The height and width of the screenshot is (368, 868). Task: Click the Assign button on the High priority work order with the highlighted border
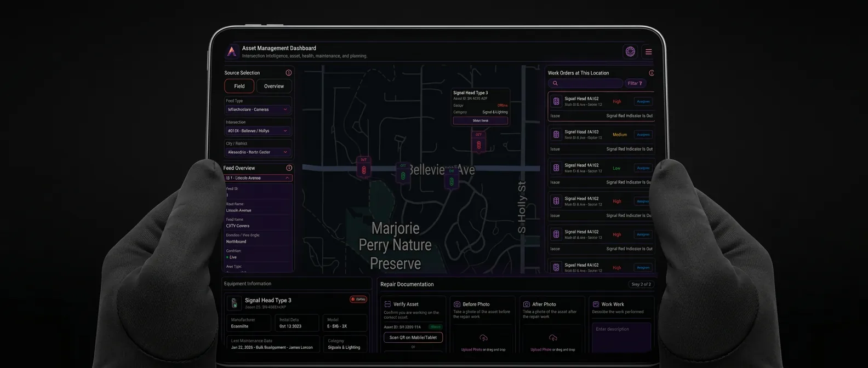click(643, 101)
